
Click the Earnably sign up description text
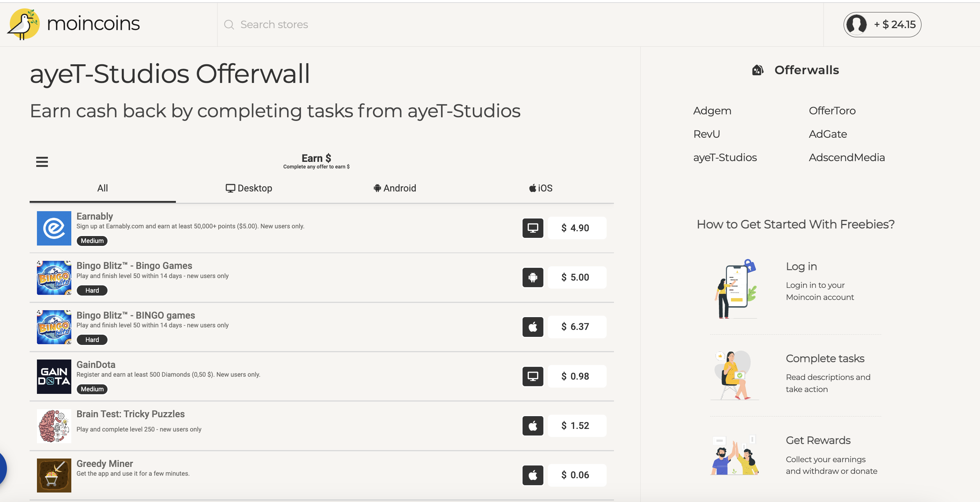point(190,227)
